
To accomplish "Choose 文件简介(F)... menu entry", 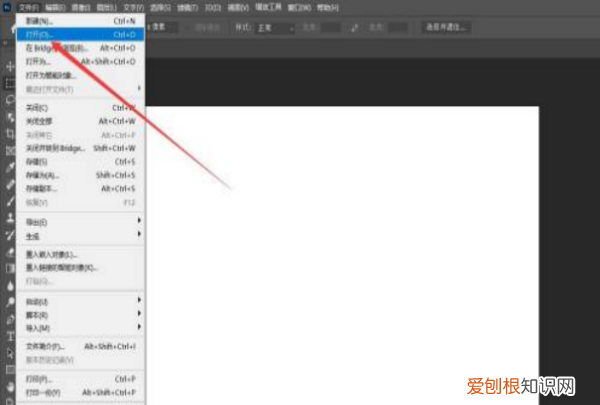I will (80, 346).
